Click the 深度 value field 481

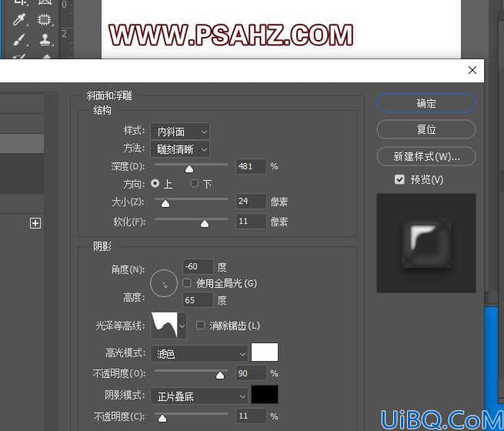[251, 166]
